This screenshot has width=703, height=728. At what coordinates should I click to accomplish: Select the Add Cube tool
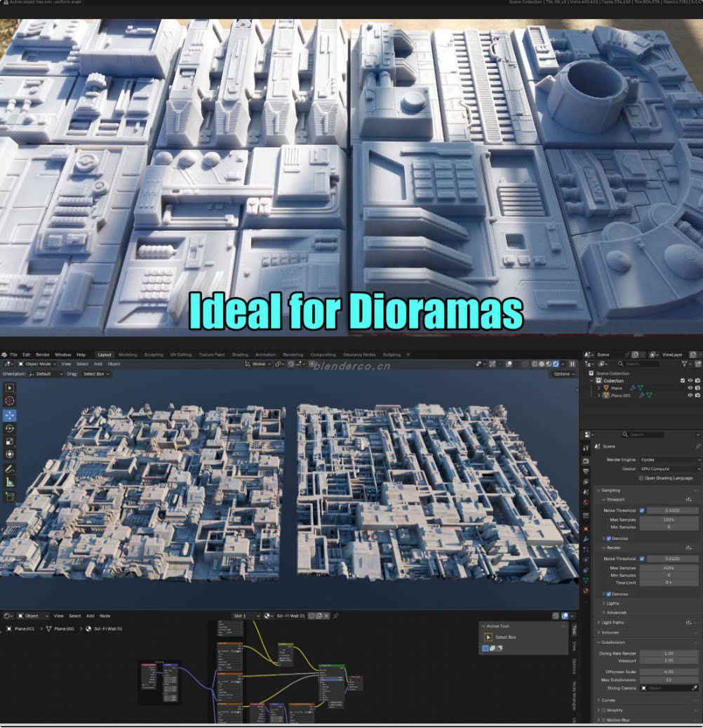pyautogui.click(x=10, y=497)
